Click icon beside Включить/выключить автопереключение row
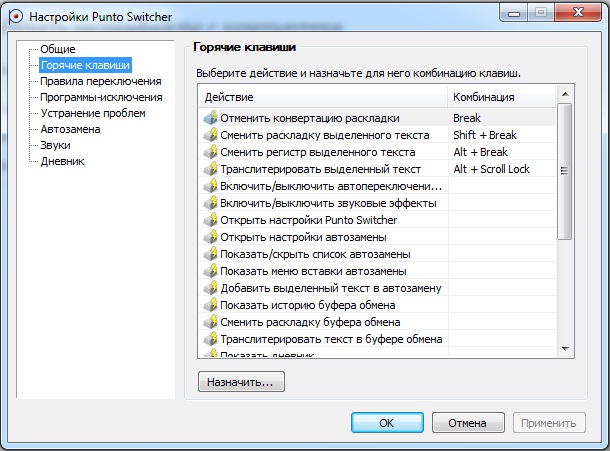This screenshot has height=451, width=610. click(210, 186)
